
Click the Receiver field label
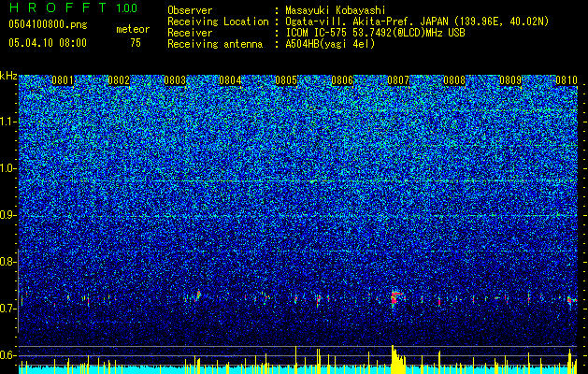tap(190, 33)
